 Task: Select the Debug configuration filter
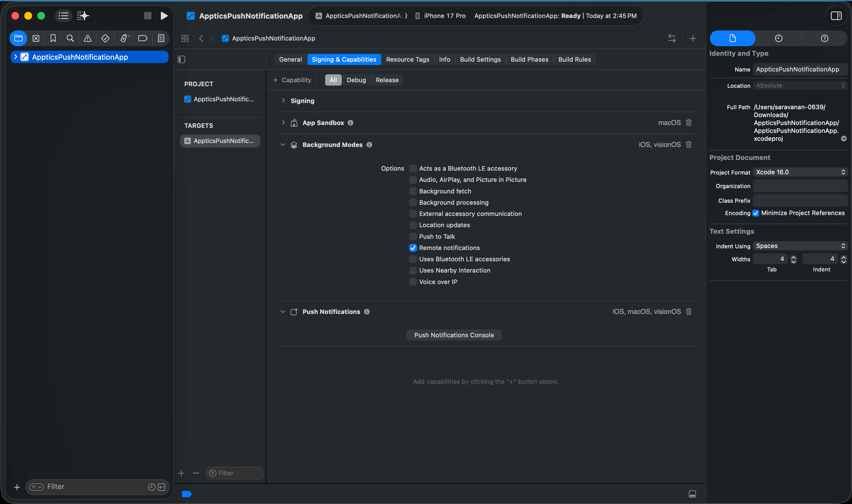pos(356,80)
